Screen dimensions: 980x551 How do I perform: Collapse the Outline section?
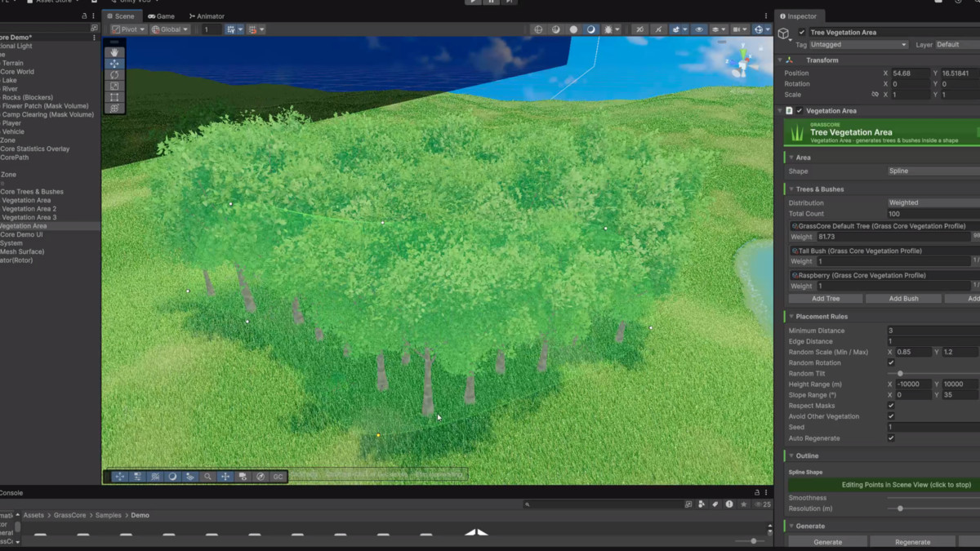pos(791,456)
